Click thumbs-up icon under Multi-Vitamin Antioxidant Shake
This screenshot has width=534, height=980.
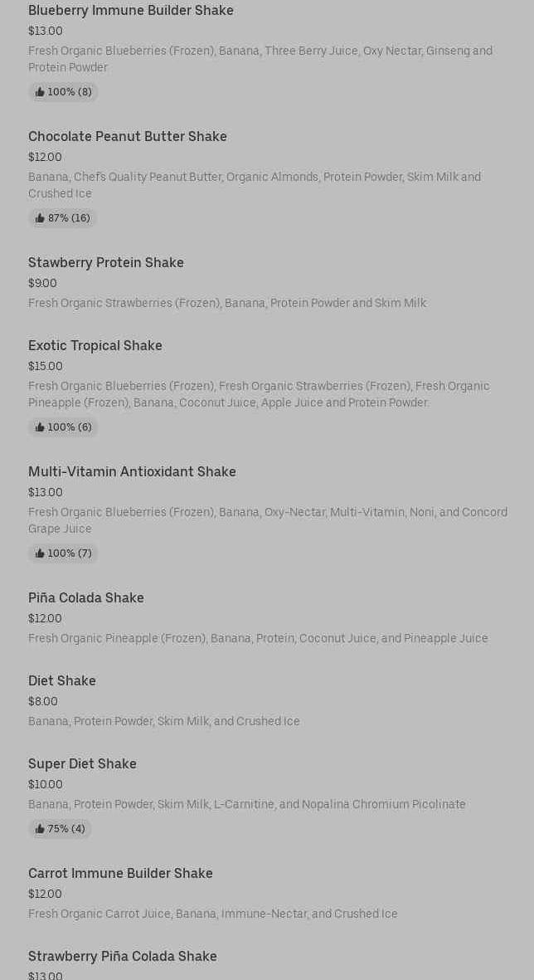40,553
